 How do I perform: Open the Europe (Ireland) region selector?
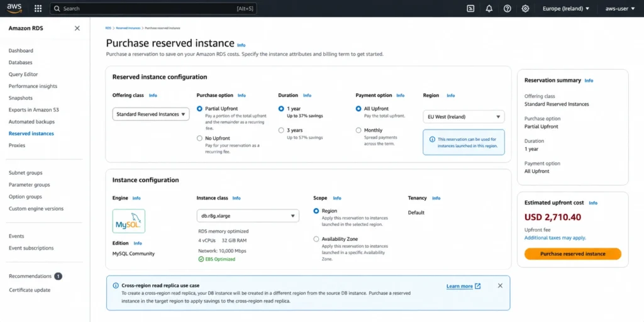click(565, 9)
